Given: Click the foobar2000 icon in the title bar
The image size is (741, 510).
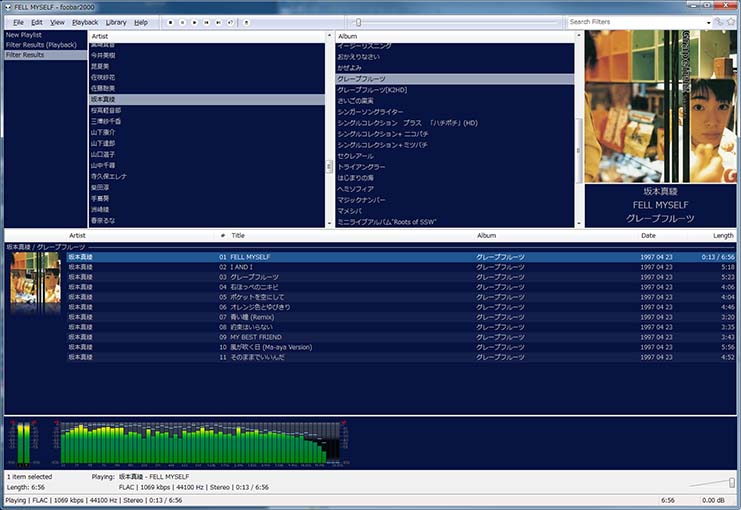Looking at the screenshot, I should (x=8, y=7).
